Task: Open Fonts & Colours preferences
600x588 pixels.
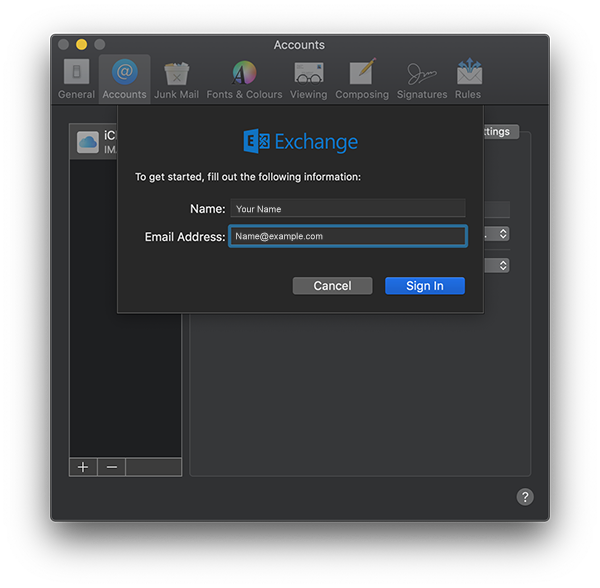Action: (x=244, y=79)
